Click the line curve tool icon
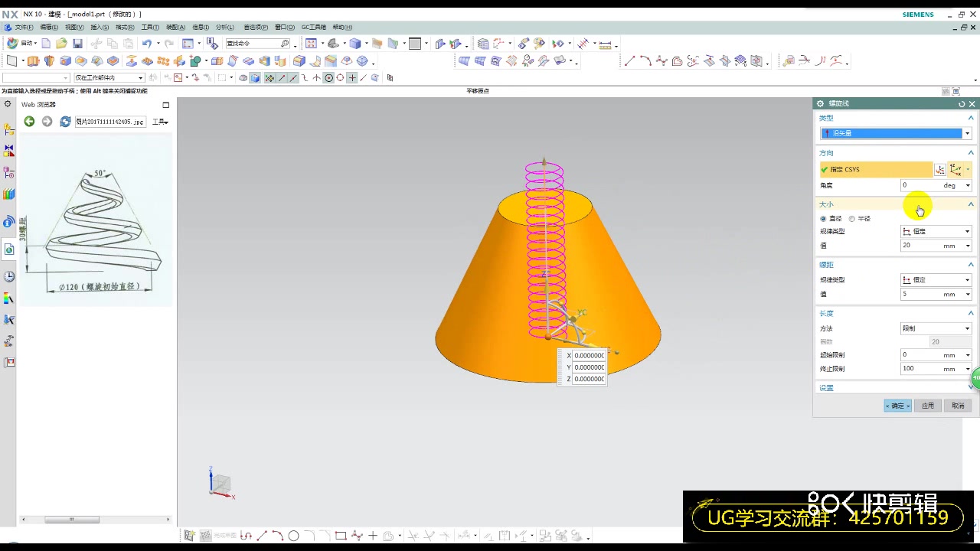980x551 pixels. click(629, 61)
